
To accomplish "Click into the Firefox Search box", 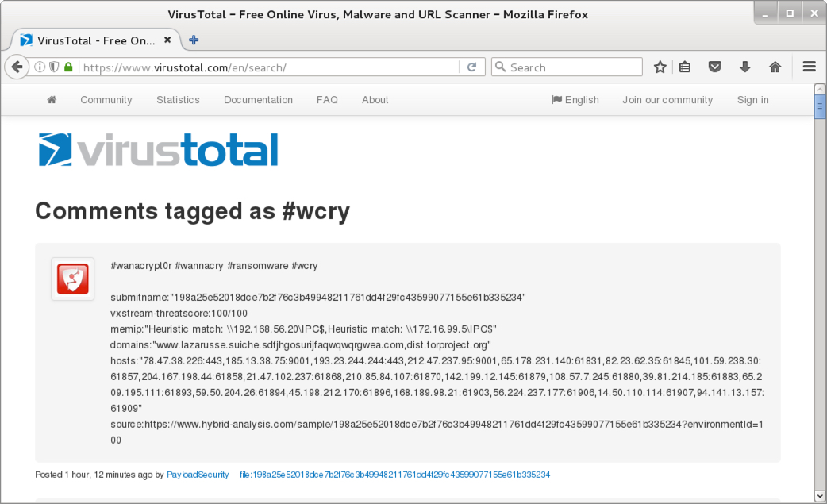I will coord(567,67).
